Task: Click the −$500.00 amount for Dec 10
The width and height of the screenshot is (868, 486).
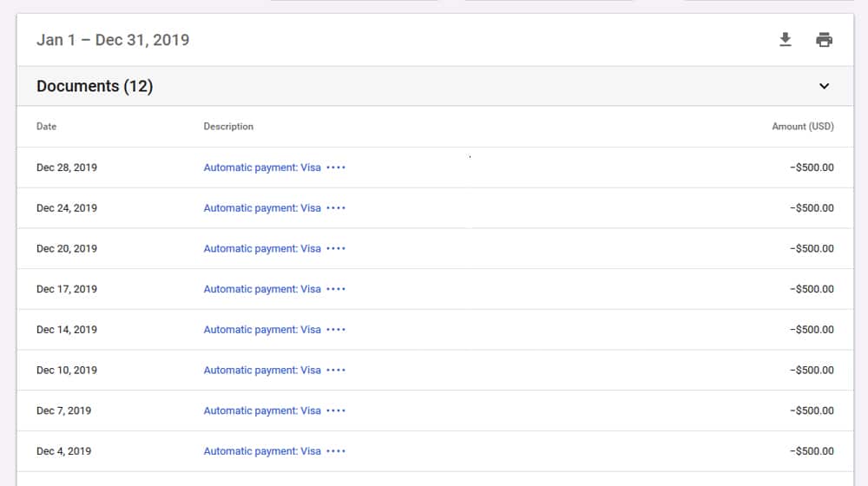Action: (x=812, y=370)
